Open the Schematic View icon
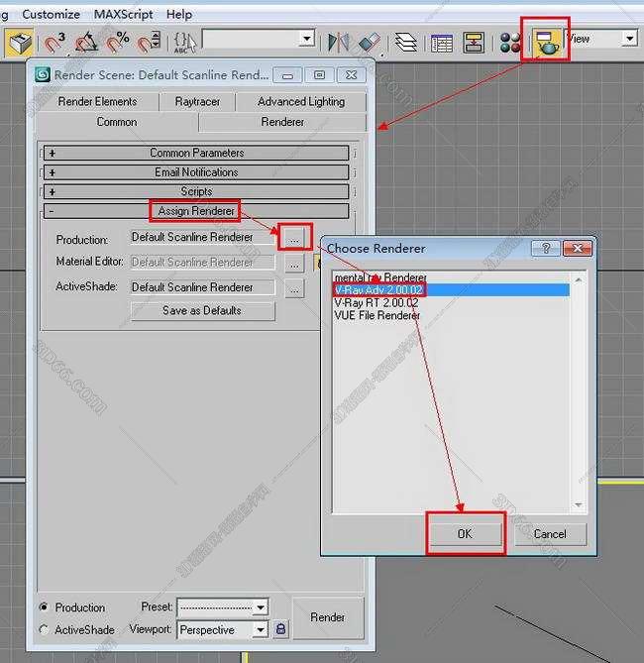This screenshot has height=663, width=644. (474, 43)
